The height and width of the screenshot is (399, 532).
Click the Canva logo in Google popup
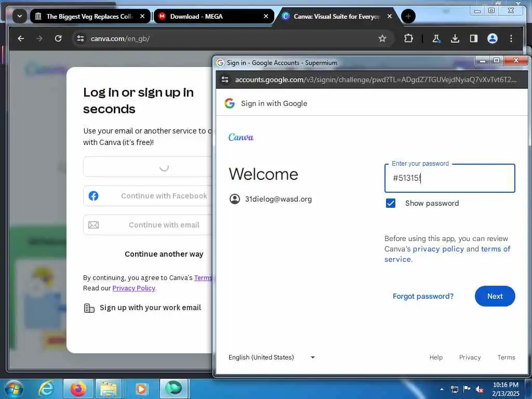click(241, 137)
